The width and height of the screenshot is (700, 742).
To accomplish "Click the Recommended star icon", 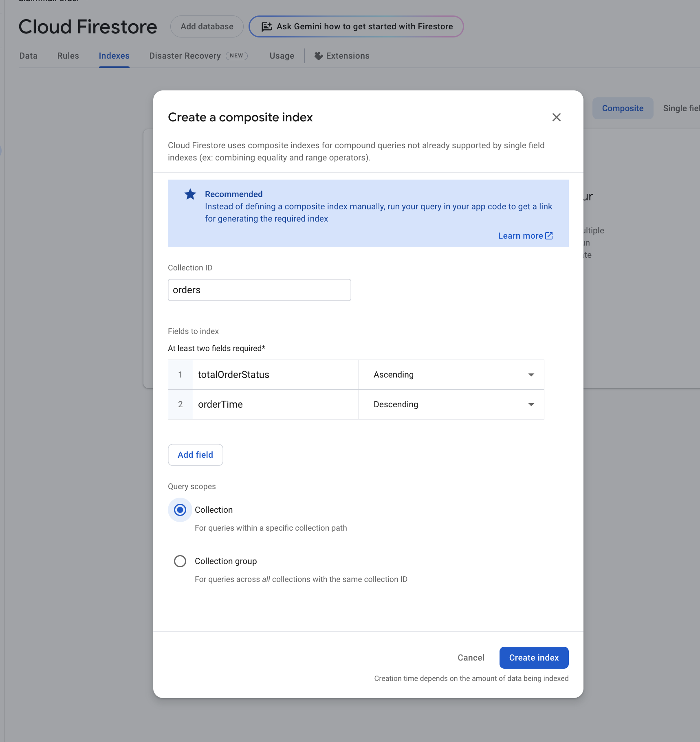I will coord(190,194).
